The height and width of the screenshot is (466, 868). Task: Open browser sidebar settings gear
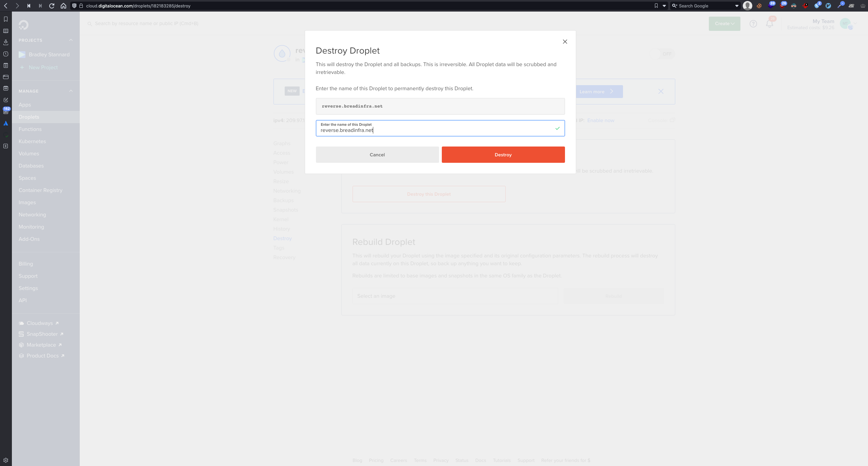coord(6,460)
